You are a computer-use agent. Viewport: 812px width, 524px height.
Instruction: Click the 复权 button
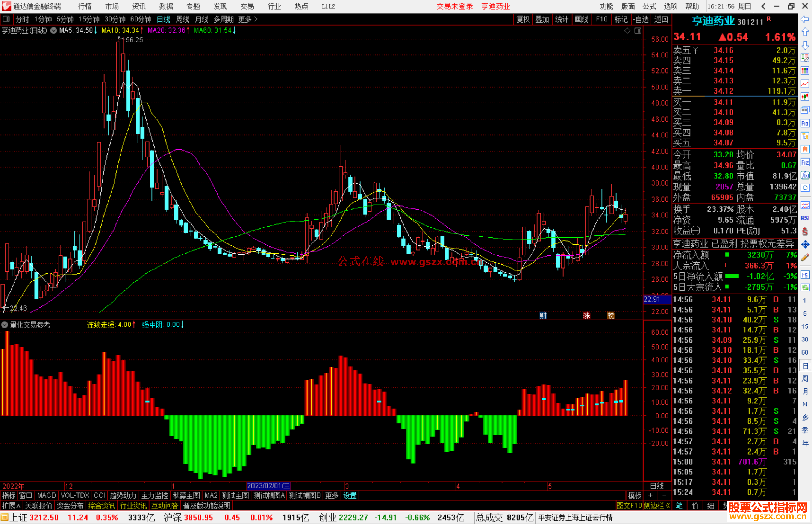523,19
